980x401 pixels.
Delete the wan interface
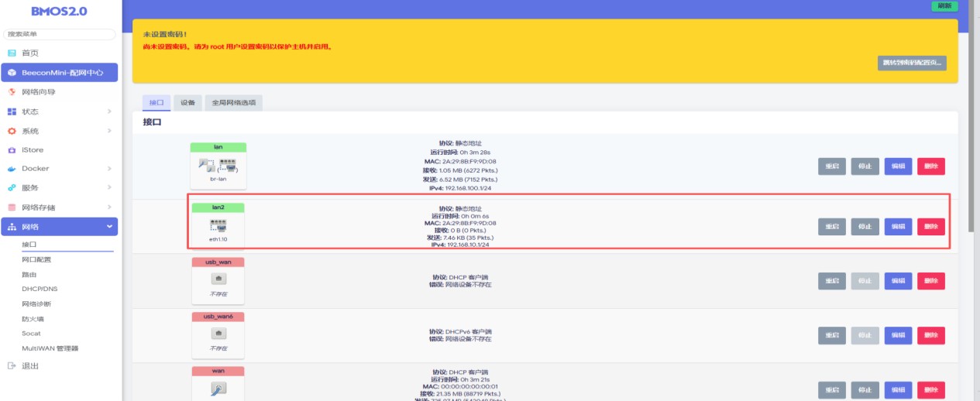point(931,389)
